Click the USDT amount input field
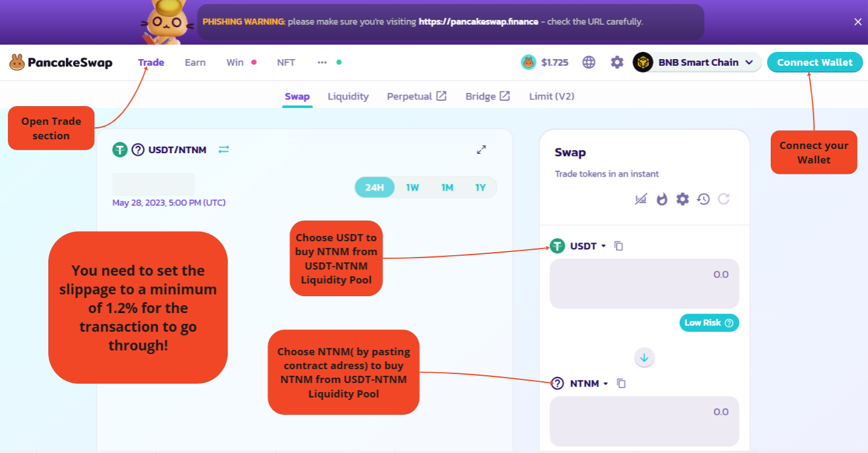 coord(644,284)
